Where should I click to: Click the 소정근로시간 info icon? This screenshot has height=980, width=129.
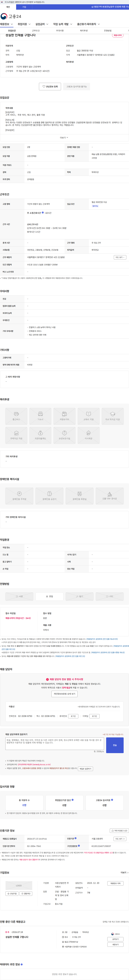pos(43,213)
